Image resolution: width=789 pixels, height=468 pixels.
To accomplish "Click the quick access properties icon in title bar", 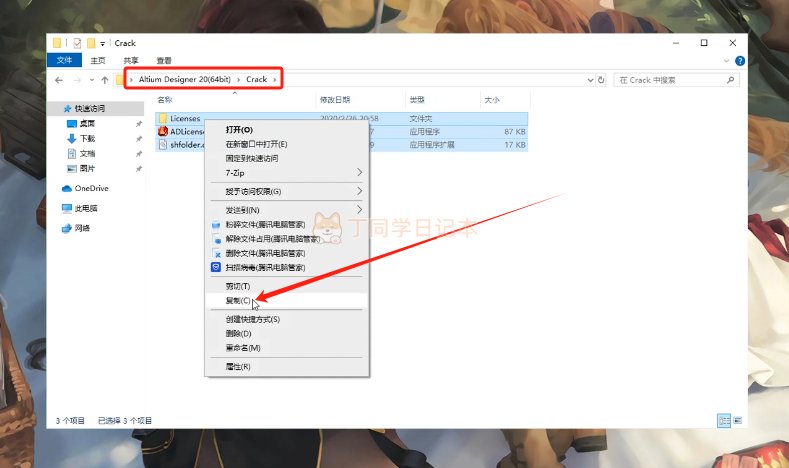I will tap(77, 43).
